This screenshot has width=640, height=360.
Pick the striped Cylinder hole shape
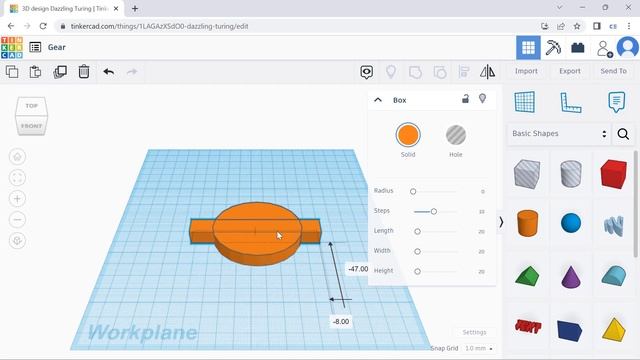click(571, 174)
